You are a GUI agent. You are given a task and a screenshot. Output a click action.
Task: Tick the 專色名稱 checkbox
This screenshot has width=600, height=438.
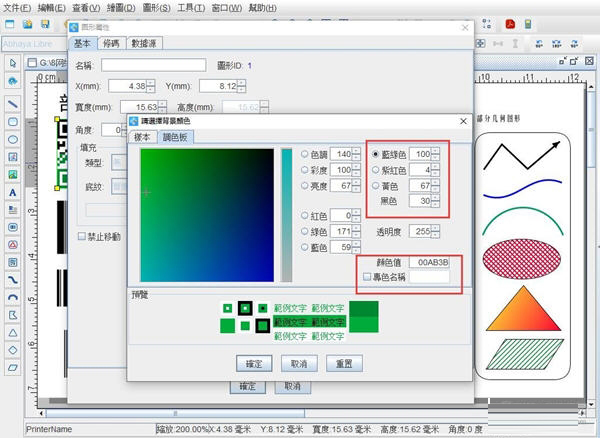367,276
